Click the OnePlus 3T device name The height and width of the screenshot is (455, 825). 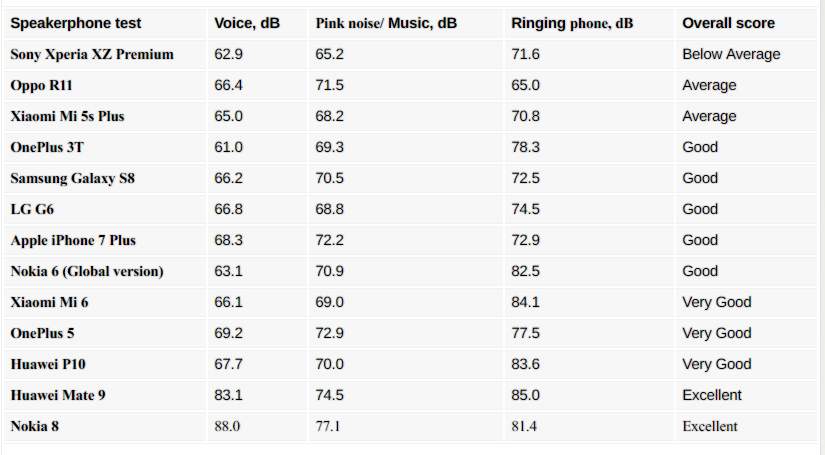pyautogui.click(x=47, y=147)
